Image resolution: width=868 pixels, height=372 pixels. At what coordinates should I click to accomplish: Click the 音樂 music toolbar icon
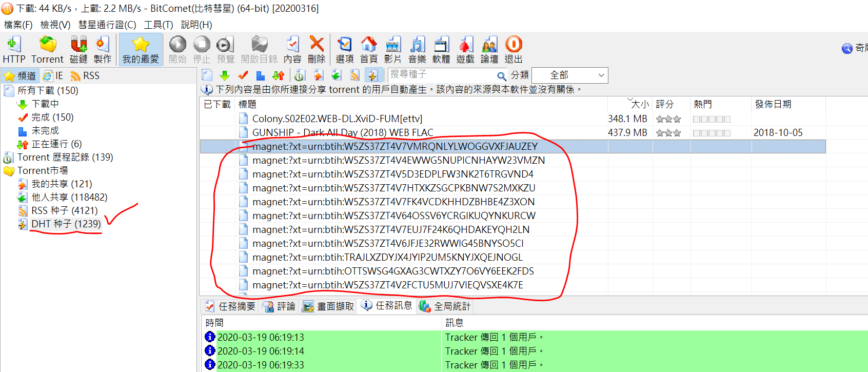417,50
